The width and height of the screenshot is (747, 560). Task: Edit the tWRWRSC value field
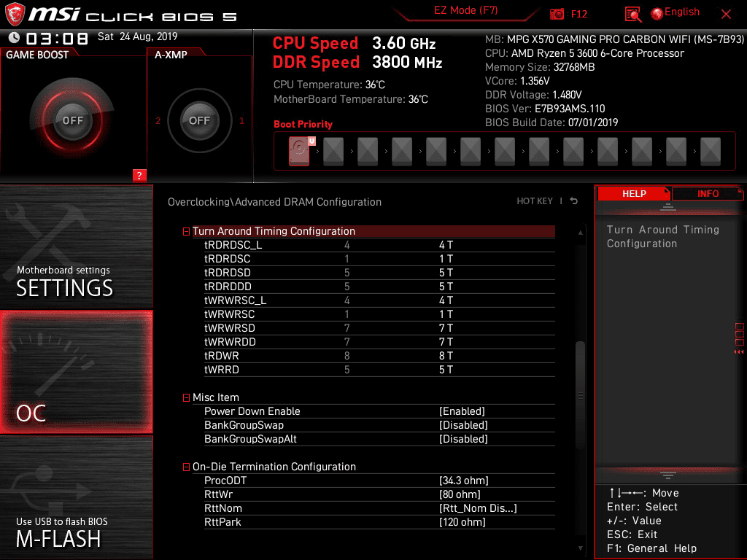446,314
